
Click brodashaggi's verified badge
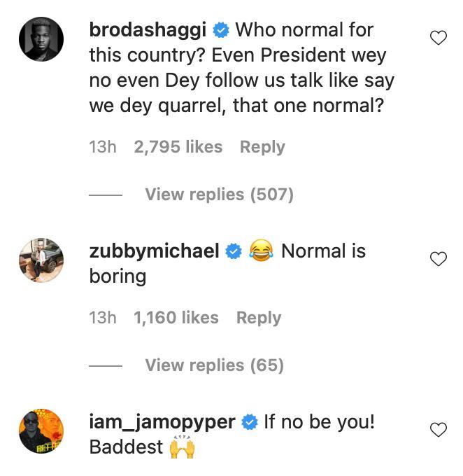pos(222,30)
